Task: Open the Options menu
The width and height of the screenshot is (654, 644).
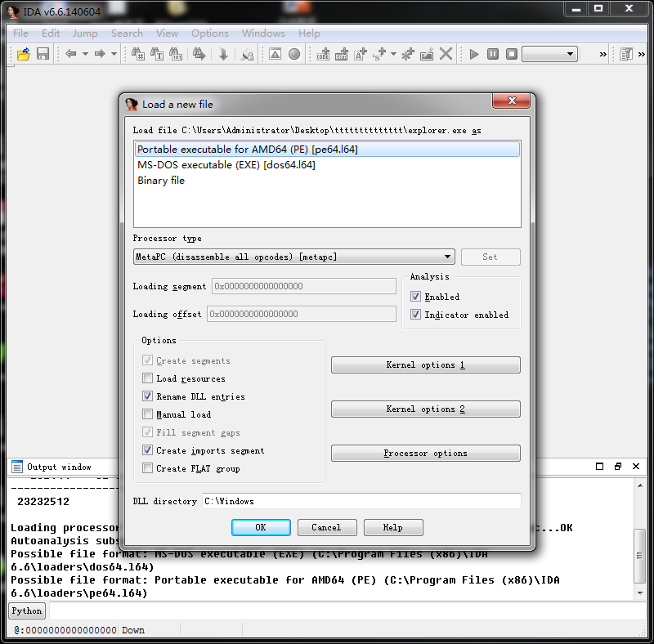Action: (x=210, y=34)
